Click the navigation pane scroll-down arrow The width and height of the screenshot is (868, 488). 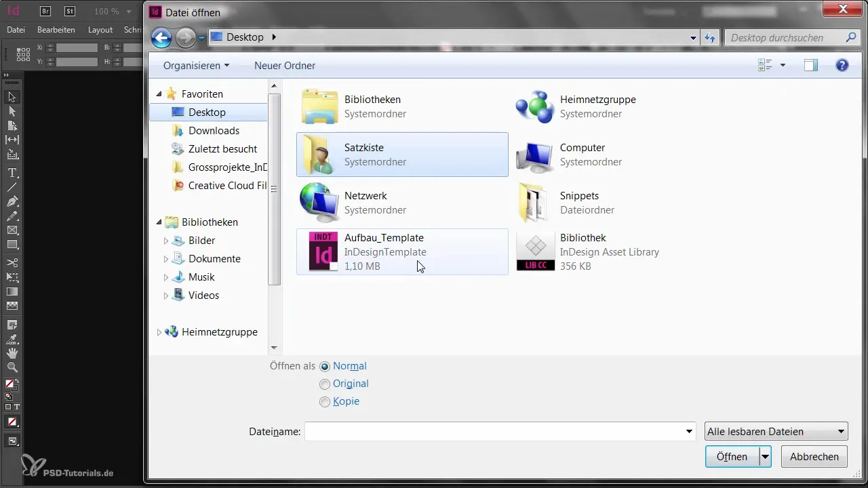click(274, 348)
